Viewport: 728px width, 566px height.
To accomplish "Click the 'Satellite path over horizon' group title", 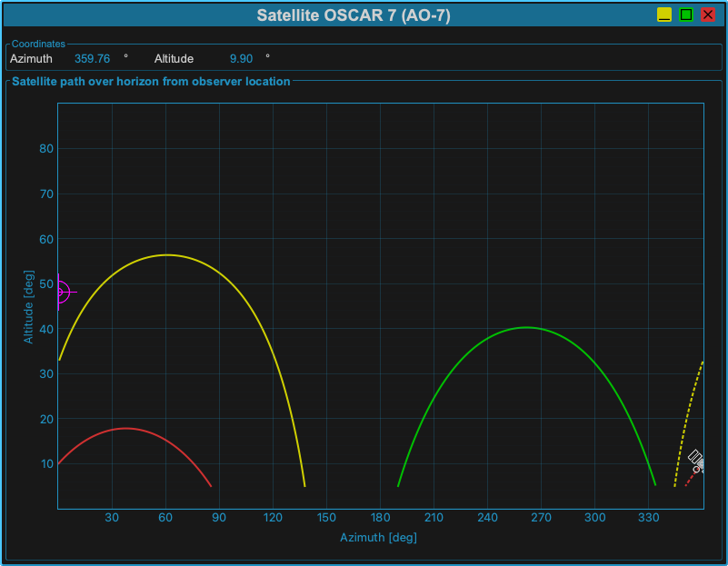I will pos(151,81).
